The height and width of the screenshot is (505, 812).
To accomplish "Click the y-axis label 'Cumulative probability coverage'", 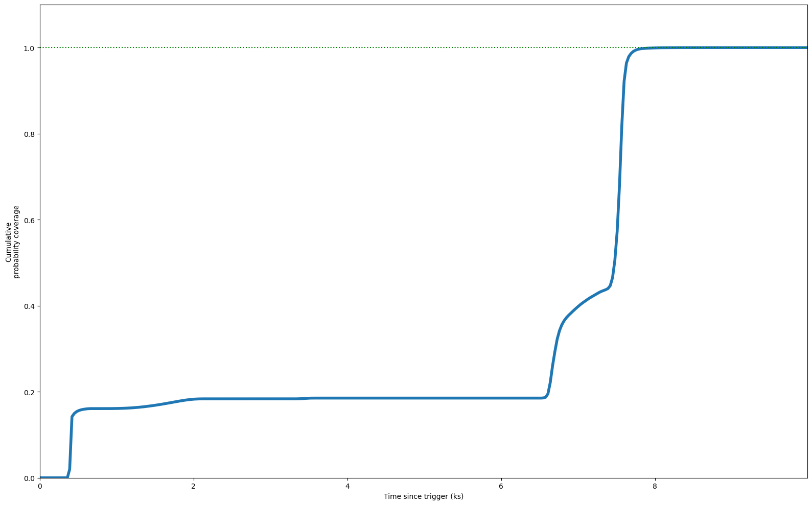I will tap(12, 242).
